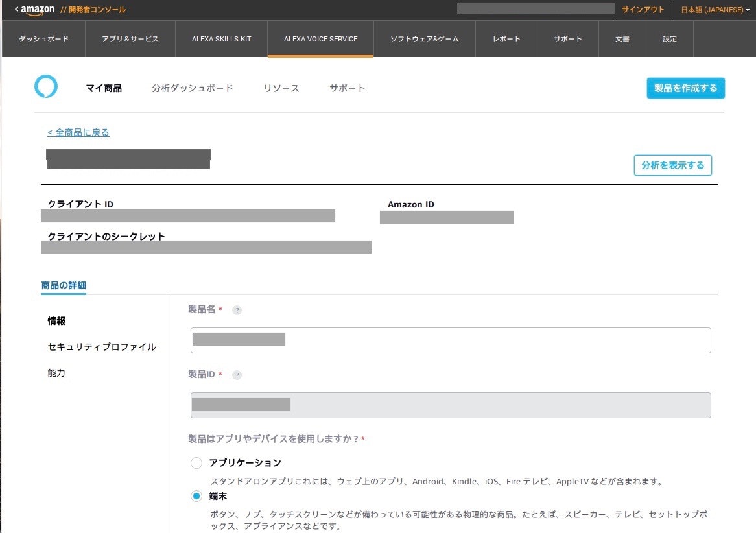Switch to ALEXA SKILLS KIT tab
The height and width of the screenshot is (533, 756).
[221, 39]
